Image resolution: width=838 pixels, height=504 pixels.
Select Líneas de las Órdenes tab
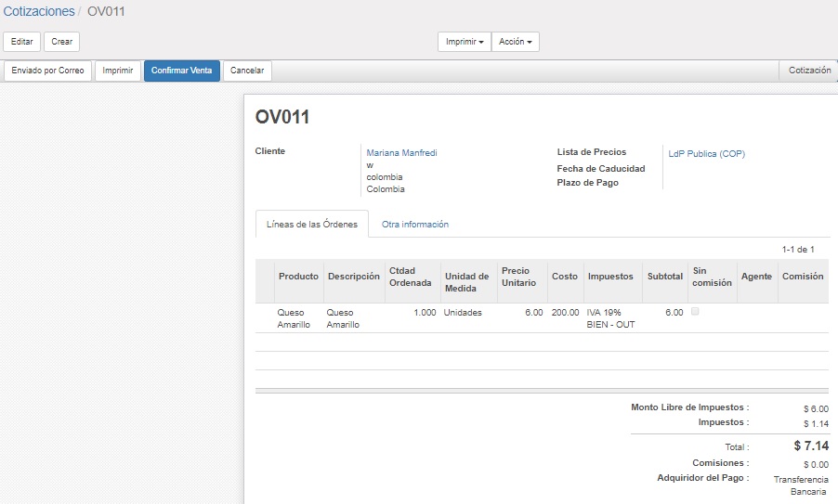coord(311,225)
